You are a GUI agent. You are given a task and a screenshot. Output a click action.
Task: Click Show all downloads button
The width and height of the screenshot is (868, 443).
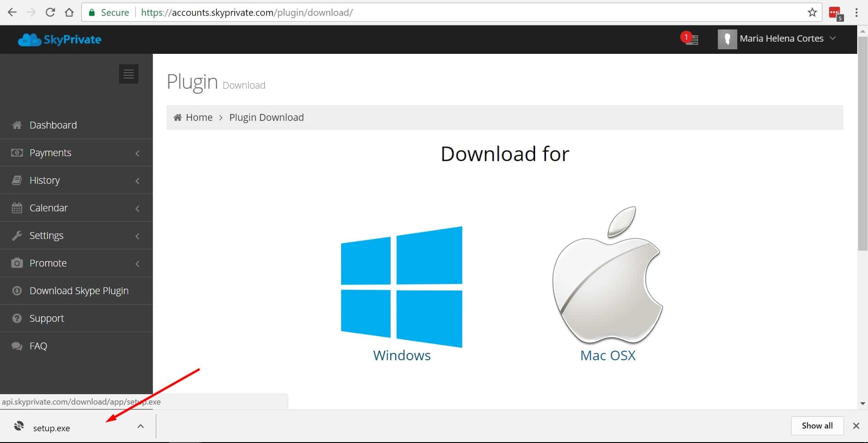point(817,426)
